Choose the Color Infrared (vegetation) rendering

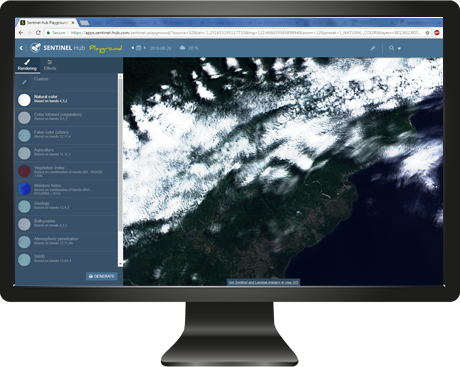(67, 117)
